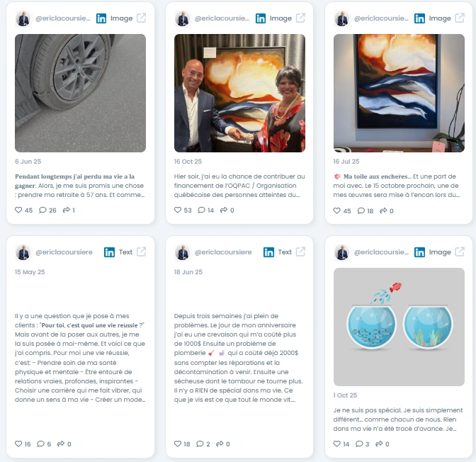This screenshot has width=476, height=462.
Task: Click comment icon on 18 Jun 25 post
Action: (200, 444)
